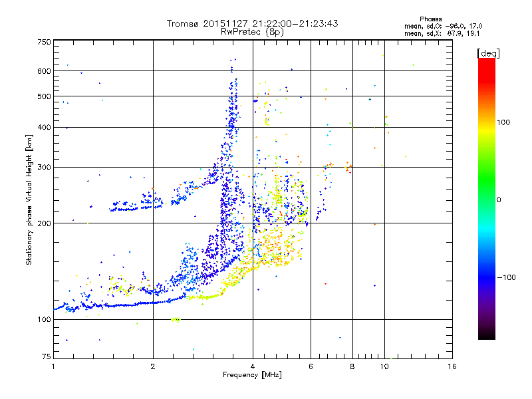This screenshot has height=399, width=532.
Task: Click the colorbar tick label '0'
Action: 499,200
